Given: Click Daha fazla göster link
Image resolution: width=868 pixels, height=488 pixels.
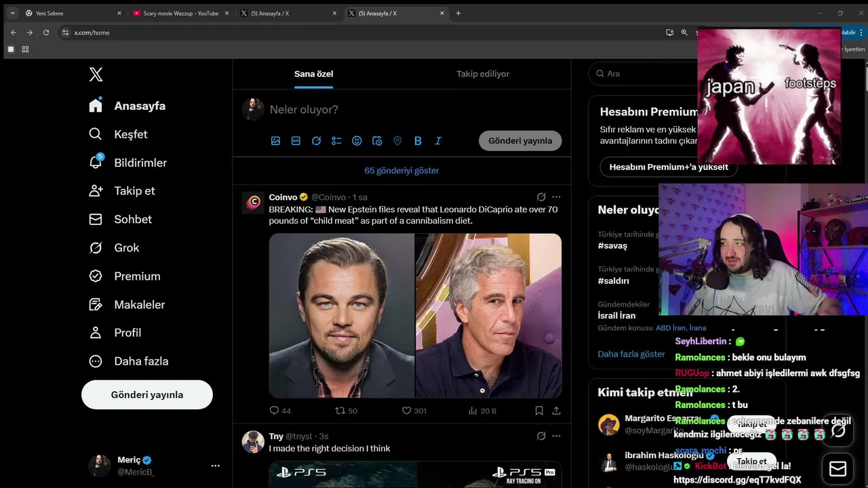Looking at the screenshot, I should click(631, 354).
